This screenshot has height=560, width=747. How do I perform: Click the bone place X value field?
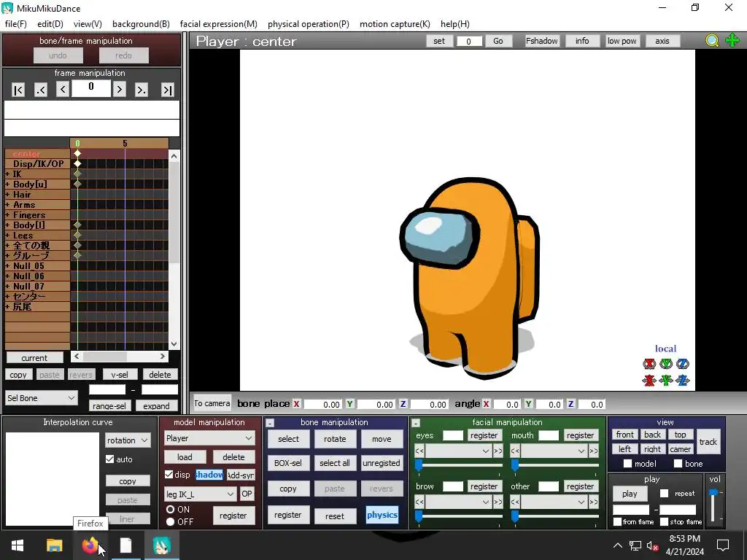322,404
